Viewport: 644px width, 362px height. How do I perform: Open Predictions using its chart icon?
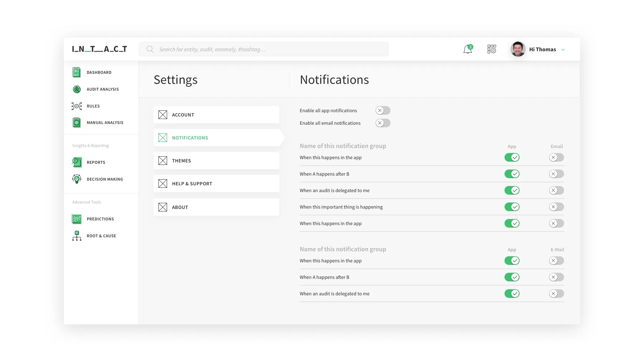point(76,219)
